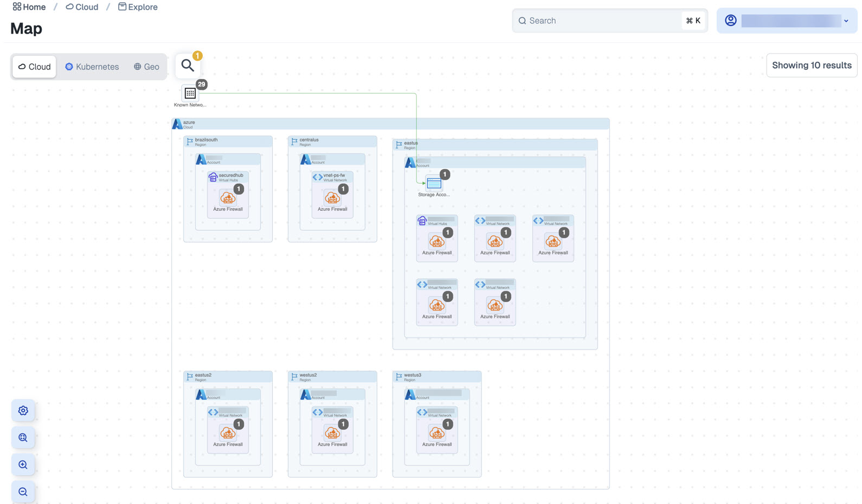862x504 pixels.
Task: Click the ⌘ K shortcut badge
Action: point(693,21)
